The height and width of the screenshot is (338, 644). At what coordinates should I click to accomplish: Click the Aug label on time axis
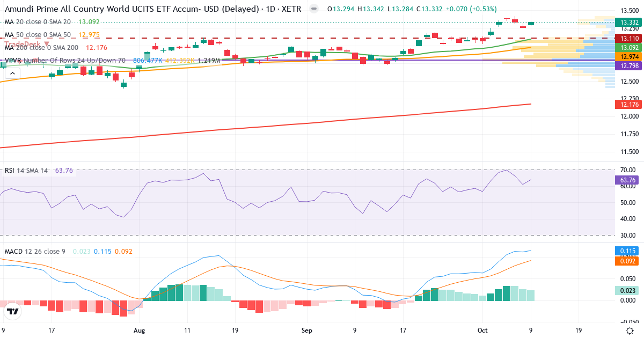tap(140, 330)
